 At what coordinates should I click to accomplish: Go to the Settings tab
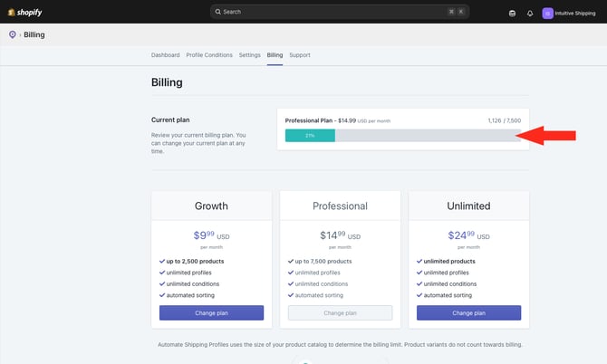[250, 55]
